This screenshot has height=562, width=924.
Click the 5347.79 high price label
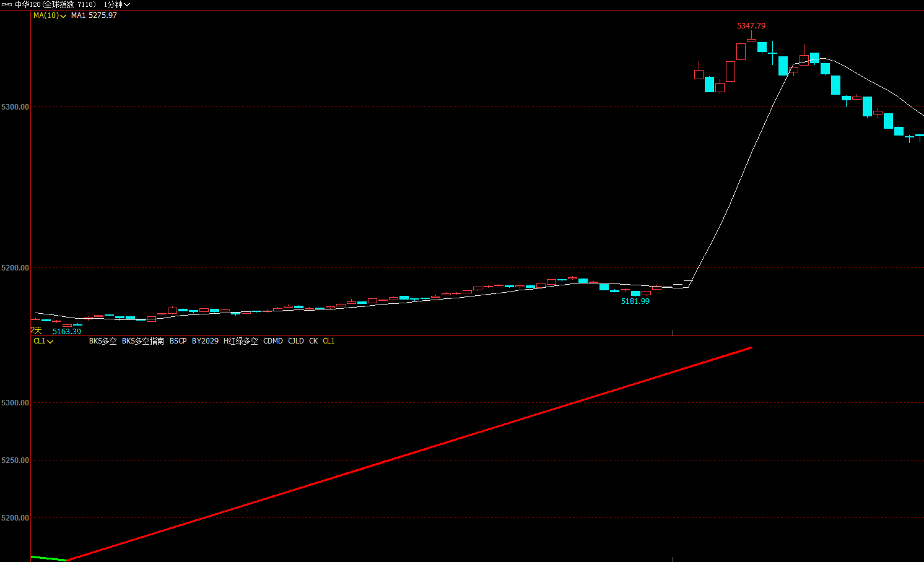click(x=751, y=26)
